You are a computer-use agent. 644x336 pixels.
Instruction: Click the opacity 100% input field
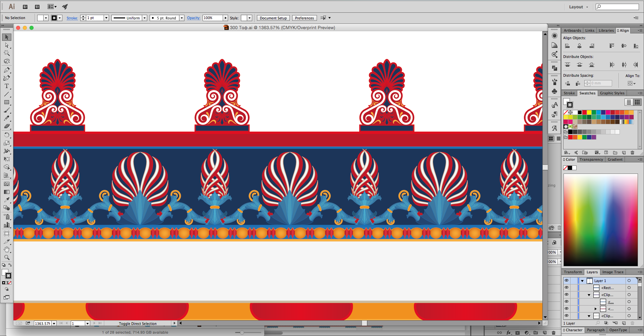click(x=213, y=18)
